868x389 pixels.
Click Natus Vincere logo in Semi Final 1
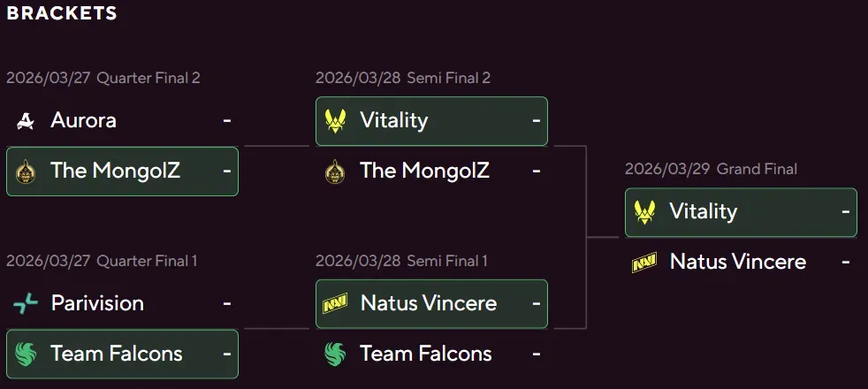coord(335,303)
